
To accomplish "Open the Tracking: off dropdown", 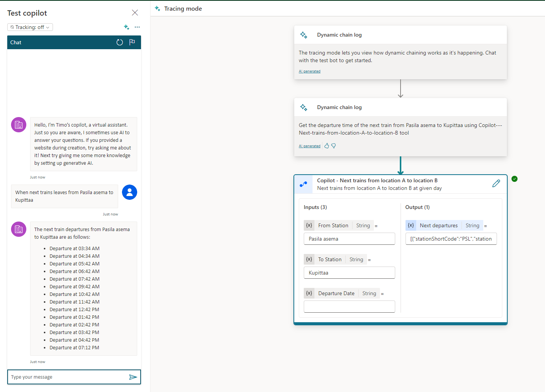I will (30, 27).
